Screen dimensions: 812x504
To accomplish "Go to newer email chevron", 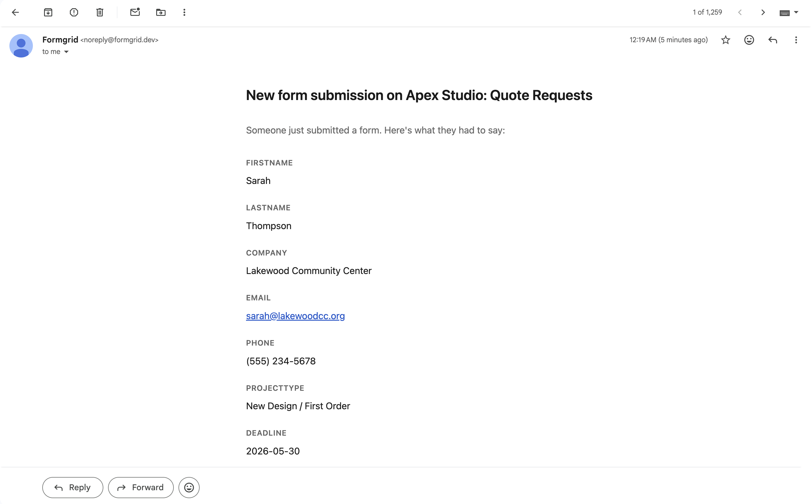I will [740, 12].
